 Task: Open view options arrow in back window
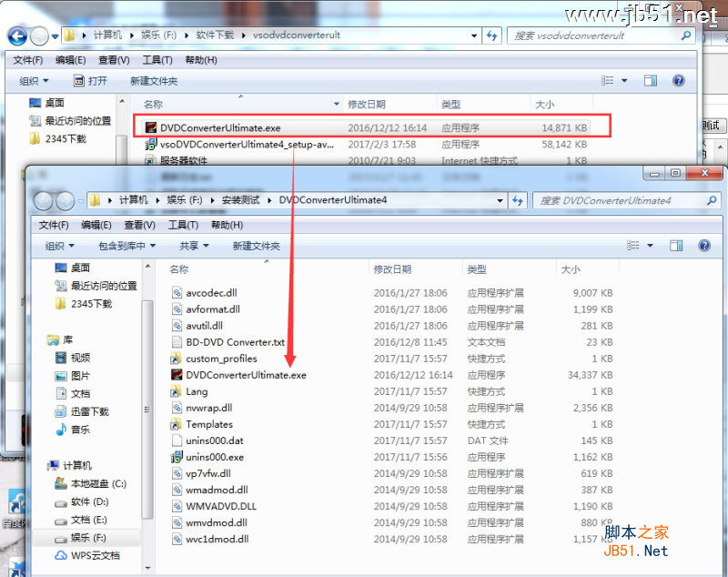[x=624, y=81]
